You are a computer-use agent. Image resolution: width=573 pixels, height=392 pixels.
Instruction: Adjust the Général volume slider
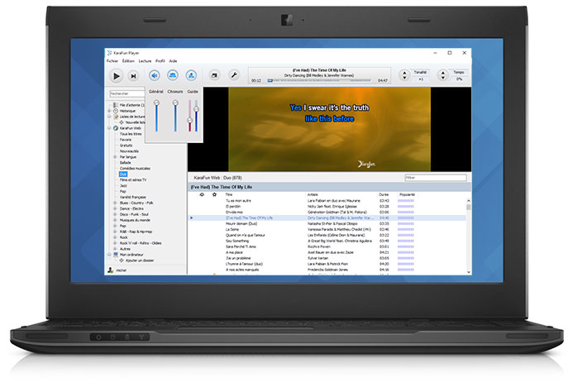156,116
